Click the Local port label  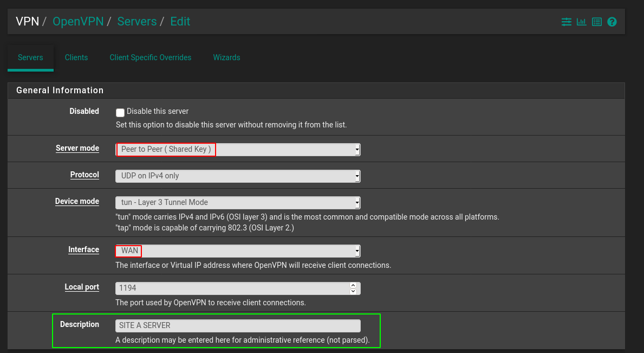click(x=82, y=287)
